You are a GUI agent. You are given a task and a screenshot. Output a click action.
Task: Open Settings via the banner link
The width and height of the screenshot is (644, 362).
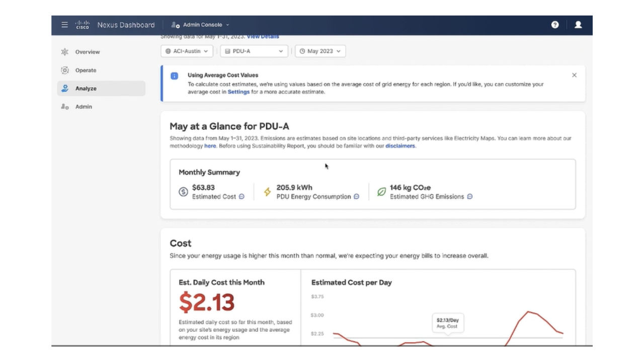tap(239, 92)
